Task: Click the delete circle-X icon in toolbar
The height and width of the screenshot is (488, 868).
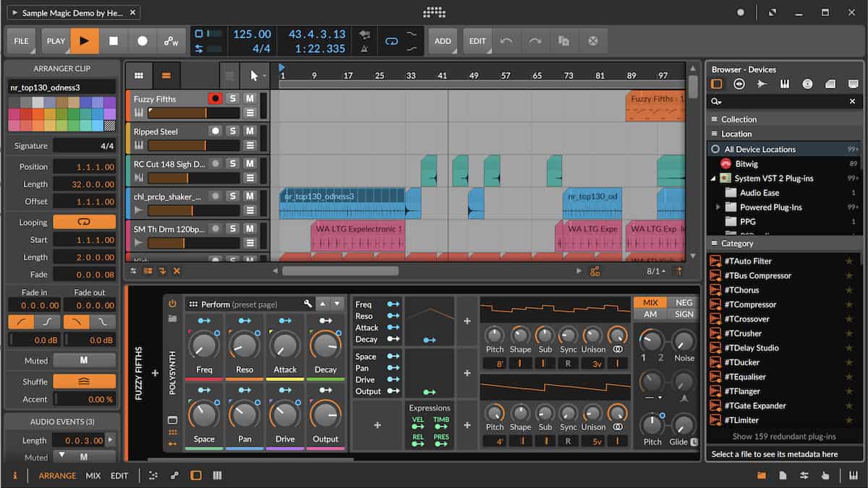Action: point(593,41)
